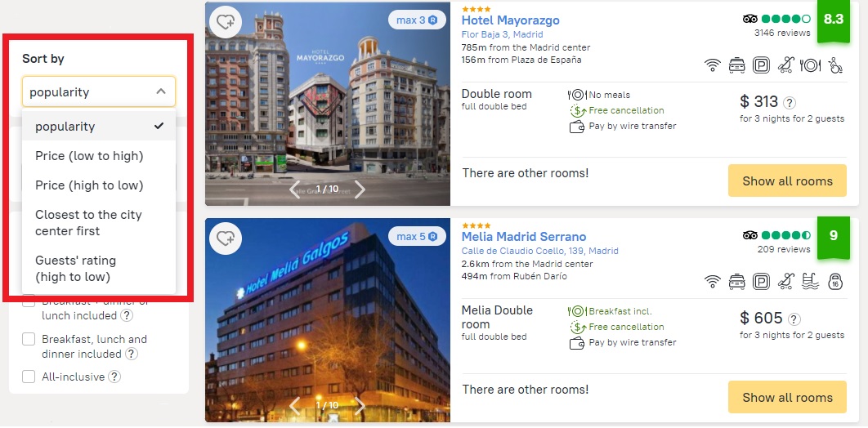The height and width of the screenshot is (428, 868).
Task: Click the Wi-Fi amenity icon for Hotel Mayorazgo
Action: coord(713,66)
